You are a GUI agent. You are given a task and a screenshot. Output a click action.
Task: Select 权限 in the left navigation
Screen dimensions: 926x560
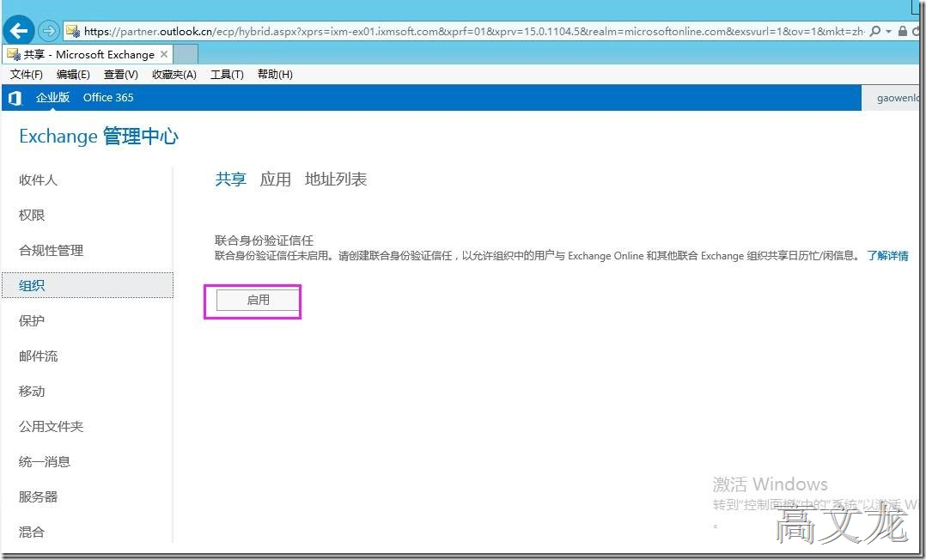click(x=32, y=215)
